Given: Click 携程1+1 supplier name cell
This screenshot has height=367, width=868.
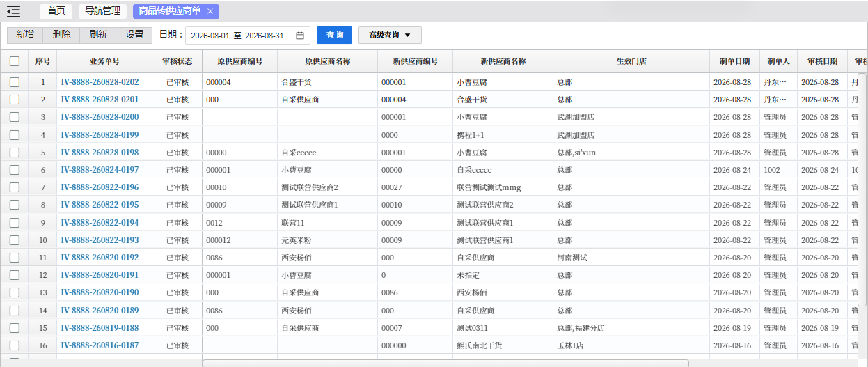Looking at the screenshot, I should pos(471,135).
